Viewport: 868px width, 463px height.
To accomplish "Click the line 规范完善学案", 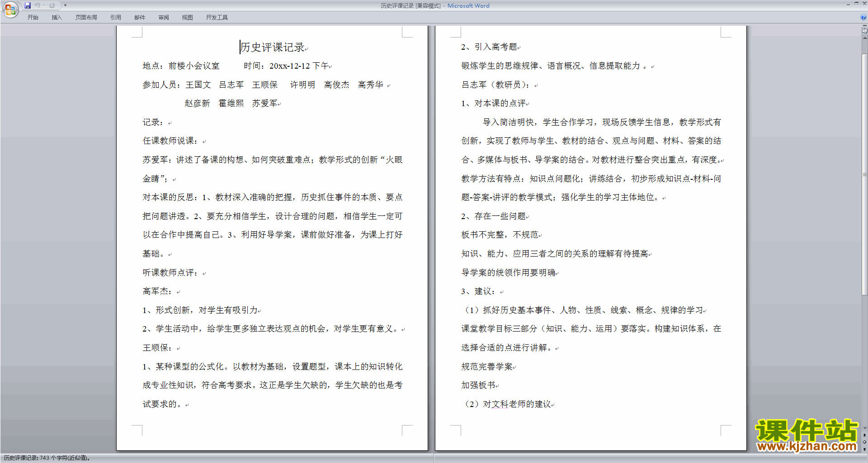I will click(487, 367).
